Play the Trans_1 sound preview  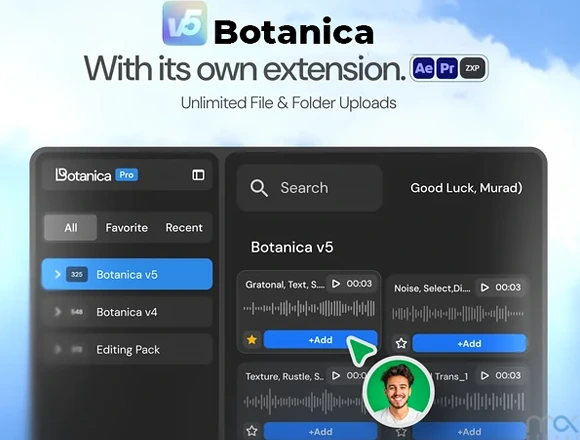pos(485,376)
